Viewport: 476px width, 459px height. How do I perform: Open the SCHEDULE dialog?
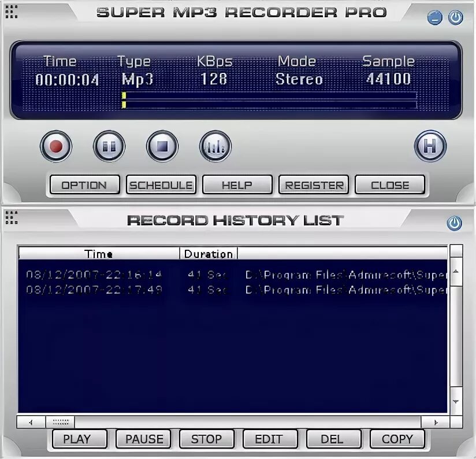pos(161,184)
